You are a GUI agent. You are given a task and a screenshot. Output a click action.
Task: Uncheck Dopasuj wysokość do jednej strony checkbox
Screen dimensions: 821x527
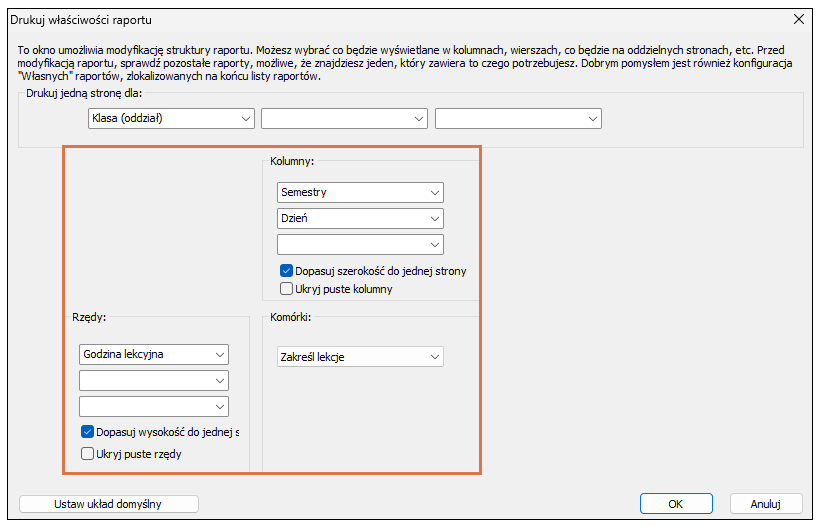tap(87, 432)
